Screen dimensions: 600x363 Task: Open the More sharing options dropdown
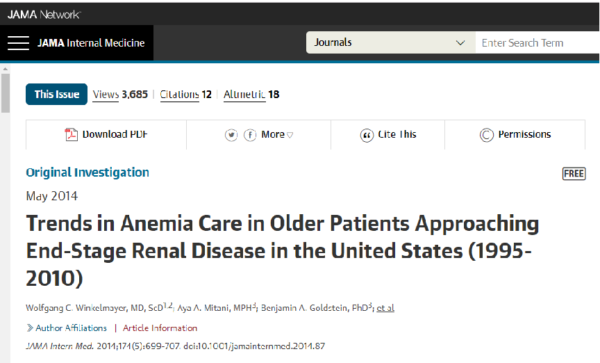coord(277,135)
